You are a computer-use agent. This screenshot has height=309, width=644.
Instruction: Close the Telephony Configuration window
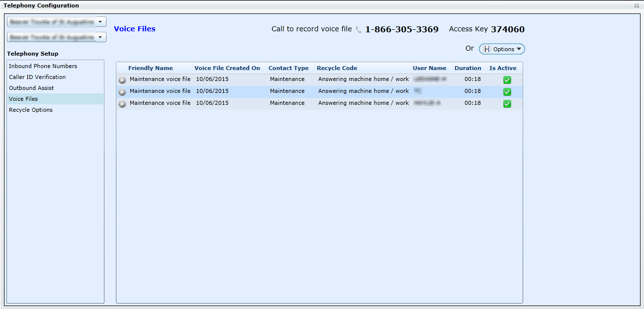point(637,5)
